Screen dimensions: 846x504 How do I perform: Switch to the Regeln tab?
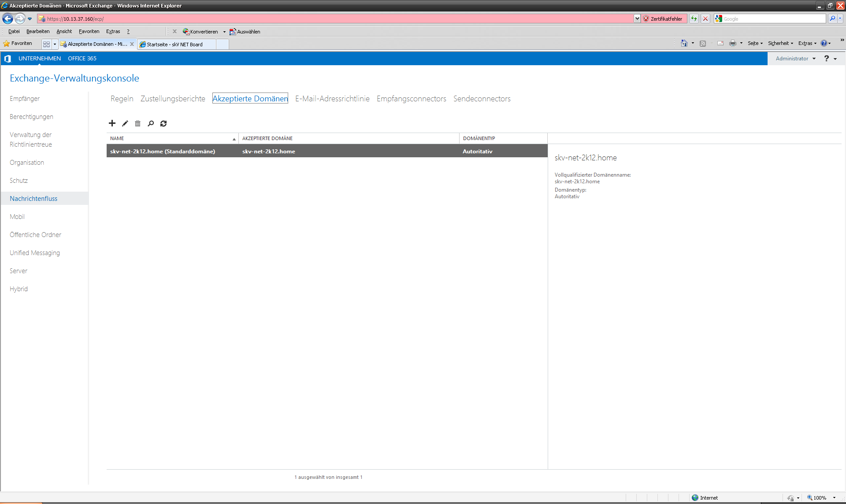point(122,99)
